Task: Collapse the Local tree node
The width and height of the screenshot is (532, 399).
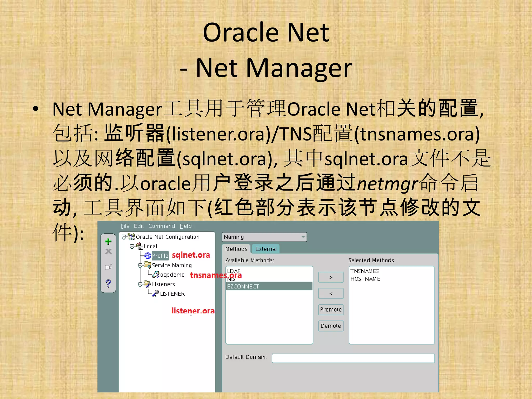Action: click(132, 246)
